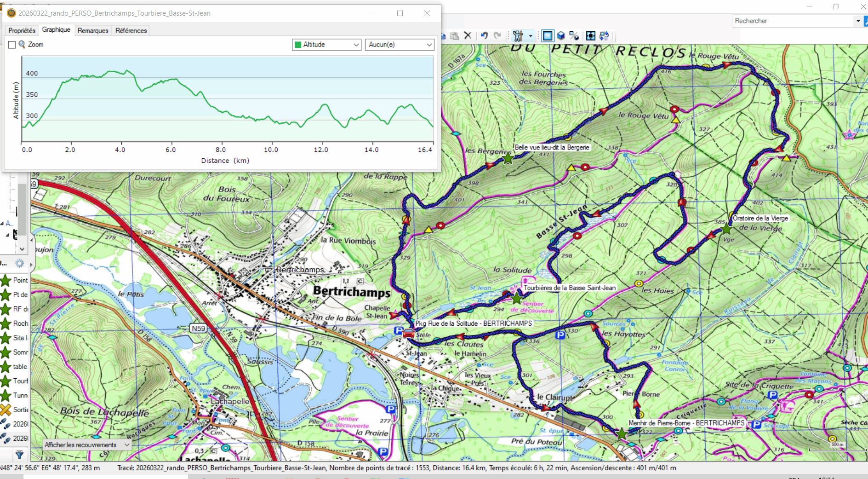The width and height of the screenshot is (868, 479).
Task: Select the Sortie waypoint in the list
Action: [15, 410]
